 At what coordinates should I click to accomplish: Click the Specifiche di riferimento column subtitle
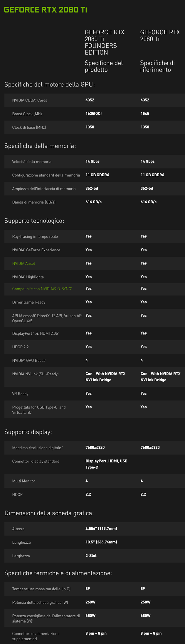[157, 66]
